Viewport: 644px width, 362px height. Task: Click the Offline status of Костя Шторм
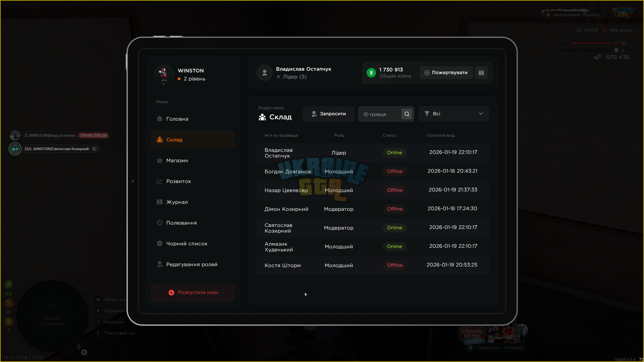click(395, 265)
